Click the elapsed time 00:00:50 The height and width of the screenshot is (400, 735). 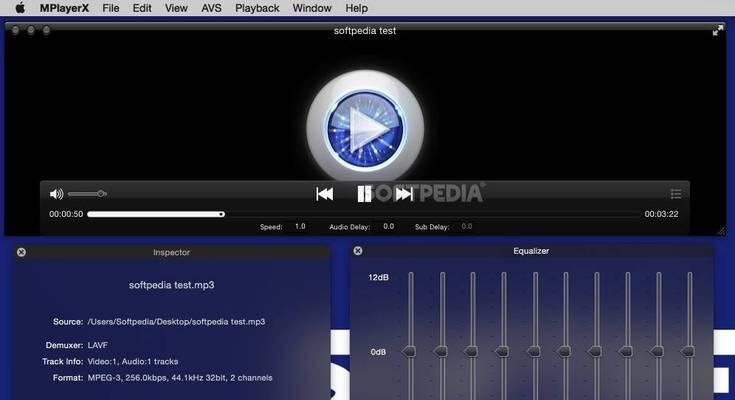click(x=66, y=214)
